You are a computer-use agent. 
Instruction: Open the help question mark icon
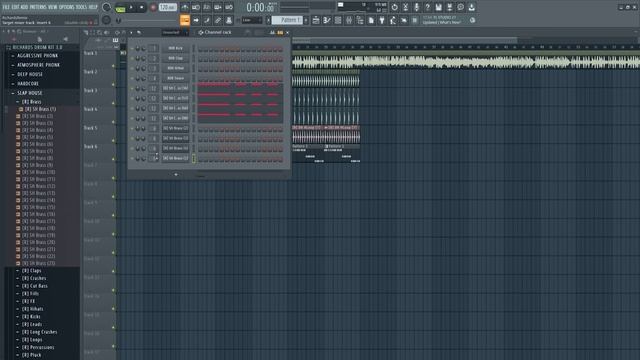click(427, 7)
